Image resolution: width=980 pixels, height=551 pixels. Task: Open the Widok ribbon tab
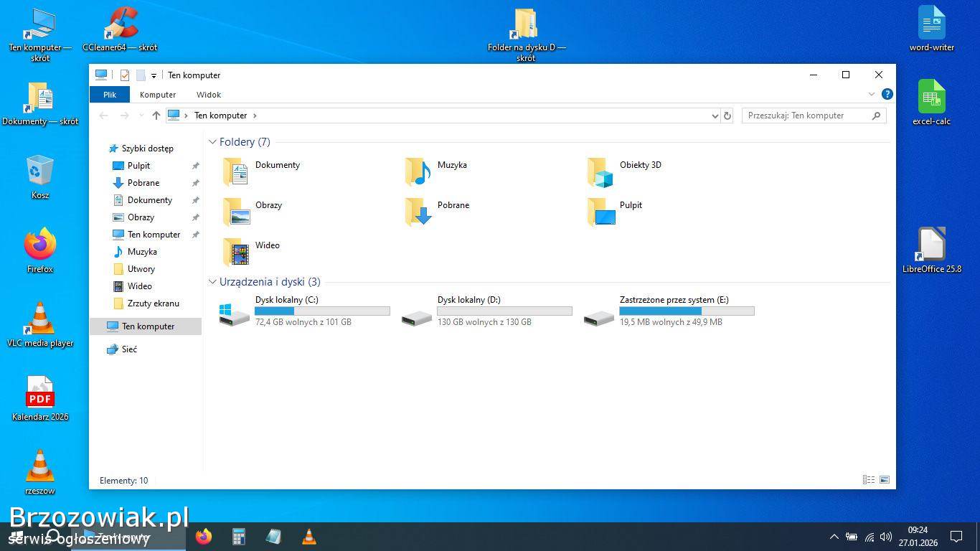(209, 95)
